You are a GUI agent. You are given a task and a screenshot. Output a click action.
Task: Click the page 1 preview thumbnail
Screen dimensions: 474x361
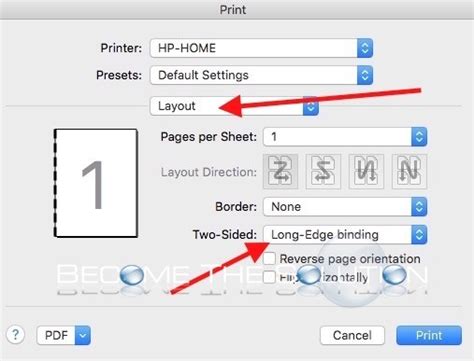point(96,183)
